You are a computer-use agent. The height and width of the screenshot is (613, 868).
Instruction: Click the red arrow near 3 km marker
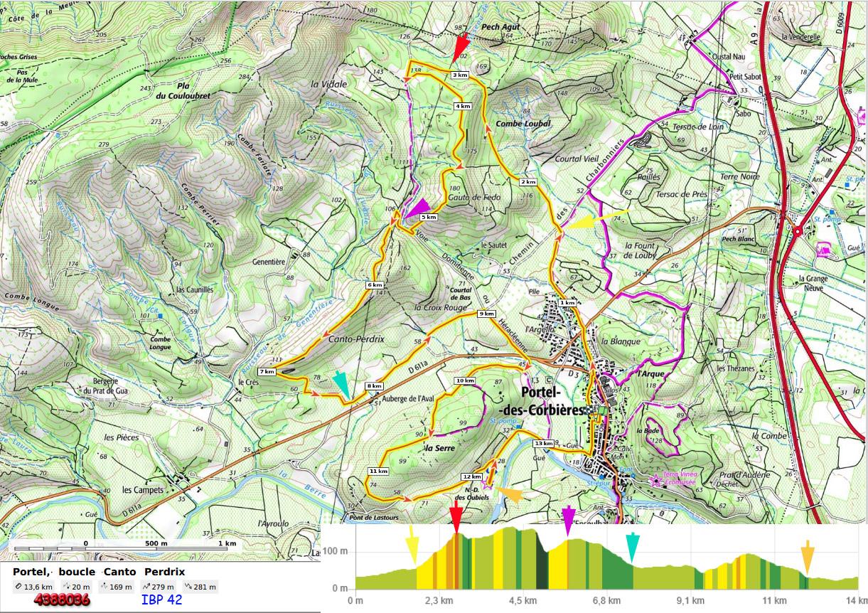coord(461,47)
